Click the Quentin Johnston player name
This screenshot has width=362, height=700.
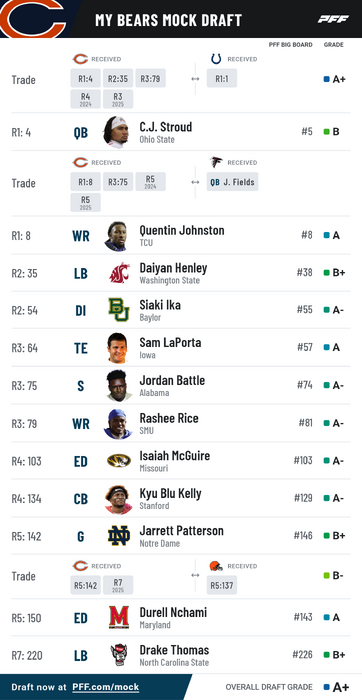182,231
